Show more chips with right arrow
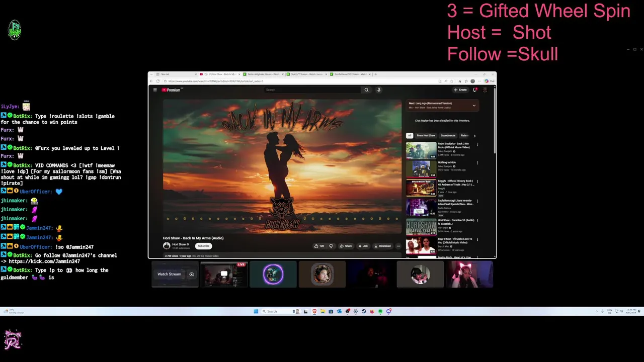 (x=474, y=136)
